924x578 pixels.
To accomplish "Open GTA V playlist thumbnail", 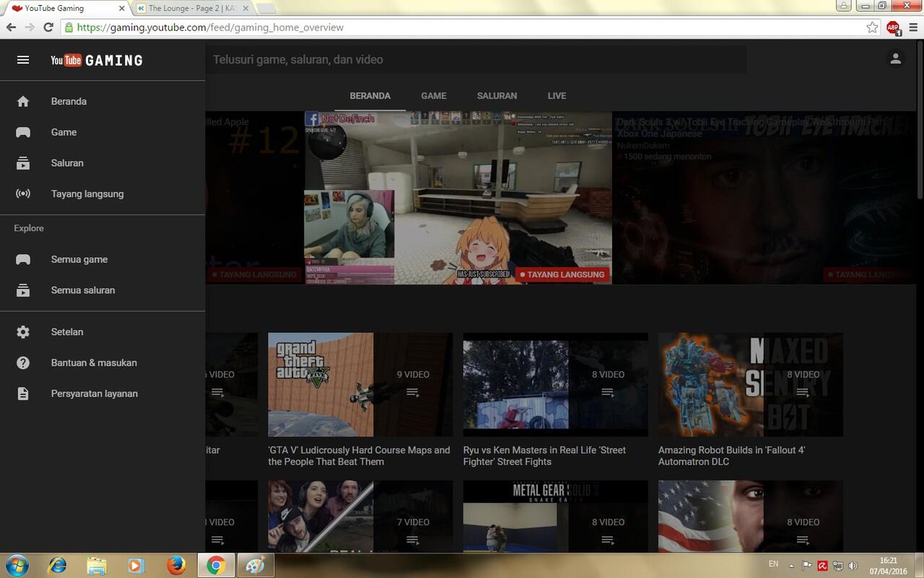I will tap(360, 384).
